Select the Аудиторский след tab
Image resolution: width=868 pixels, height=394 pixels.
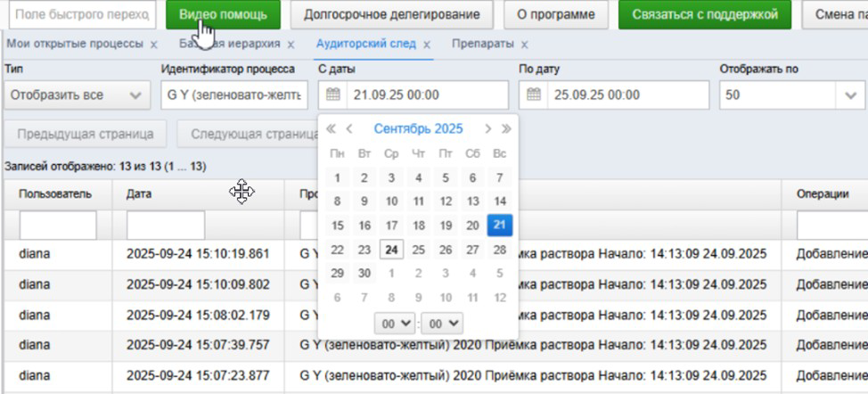[366, 44]
